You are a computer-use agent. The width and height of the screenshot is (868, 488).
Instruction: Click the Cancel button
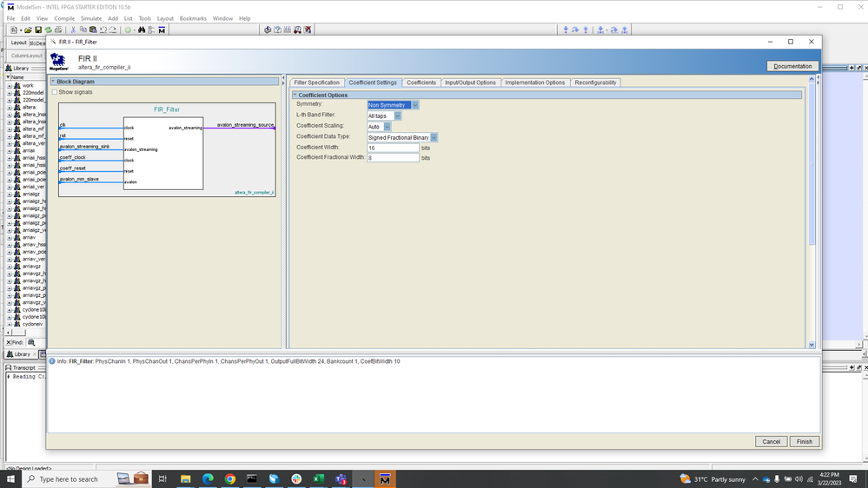coord(772,441)
